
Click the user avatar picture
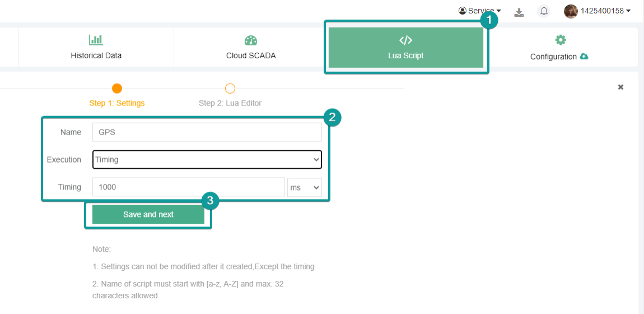571,11
